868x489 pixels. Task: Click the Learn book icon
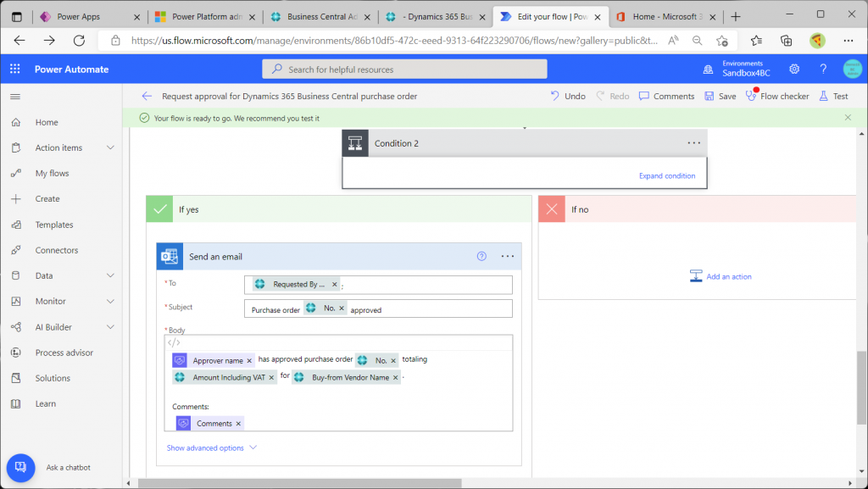coord(16,403)
